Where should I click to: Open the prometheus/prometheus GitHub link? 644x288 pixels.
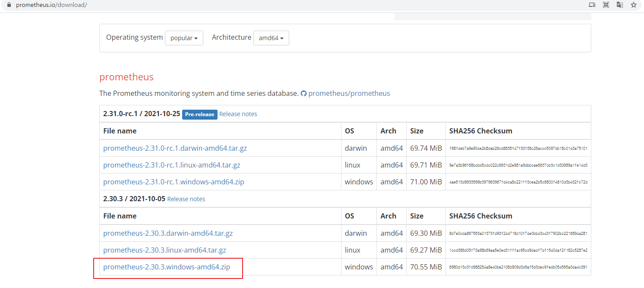pyautogui.click(x=349, y=93)
